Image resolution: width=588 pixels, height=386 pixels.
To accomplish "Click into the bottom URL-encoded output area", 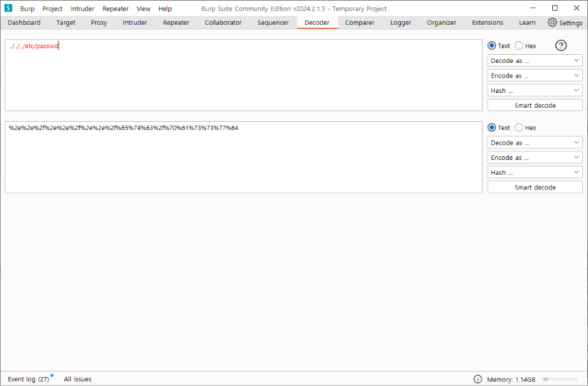I will click(x=243, y=157).
